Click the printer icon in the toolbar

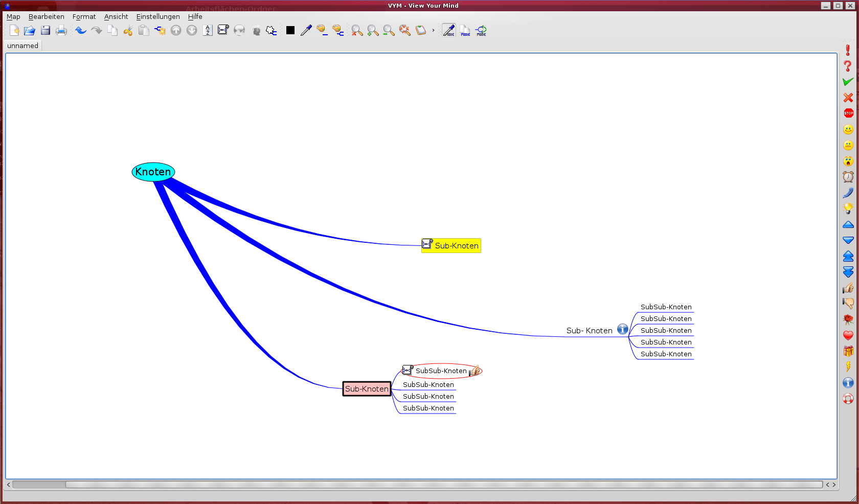[x=61, y=31]
